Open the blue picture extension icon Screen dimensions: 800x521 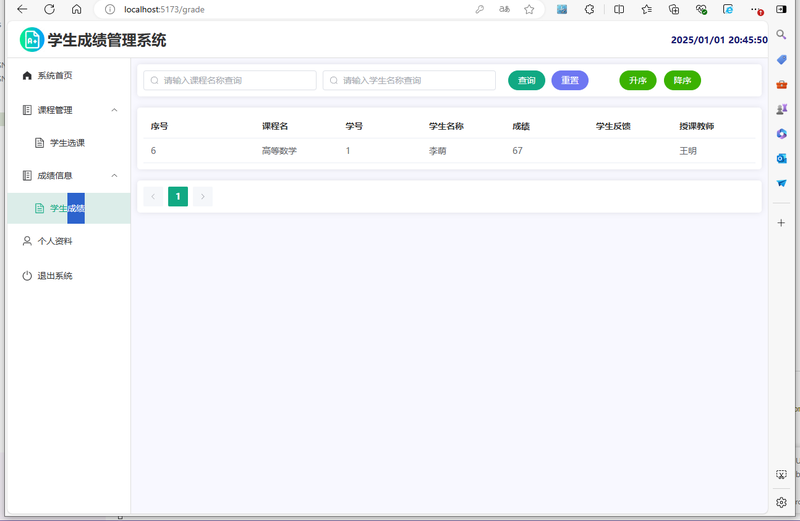pyautogui.click(x=562, y=9)
